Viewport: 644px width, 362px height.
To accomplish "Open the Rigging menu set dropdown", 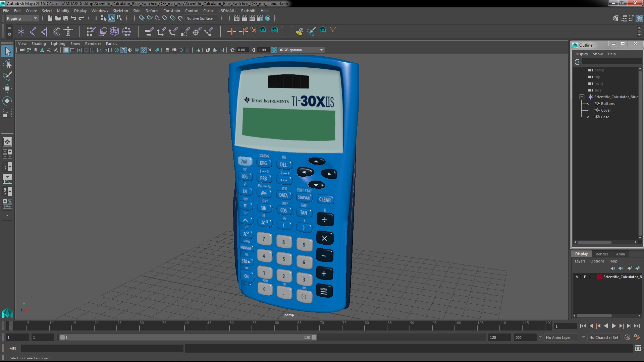I will point(22,18).
